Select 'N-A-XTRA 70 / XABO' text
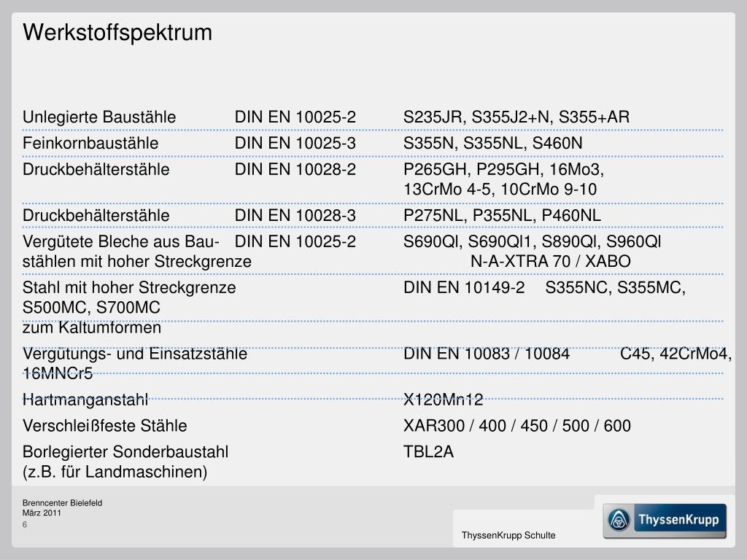The width and height of the screenshot is (747, 560). coord(551,262)
